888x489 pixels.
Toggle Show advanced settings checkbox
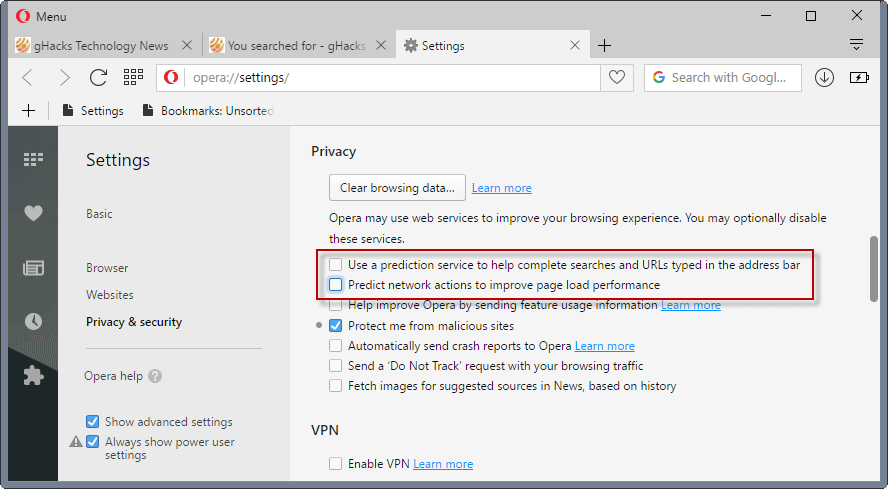point(92,422)
